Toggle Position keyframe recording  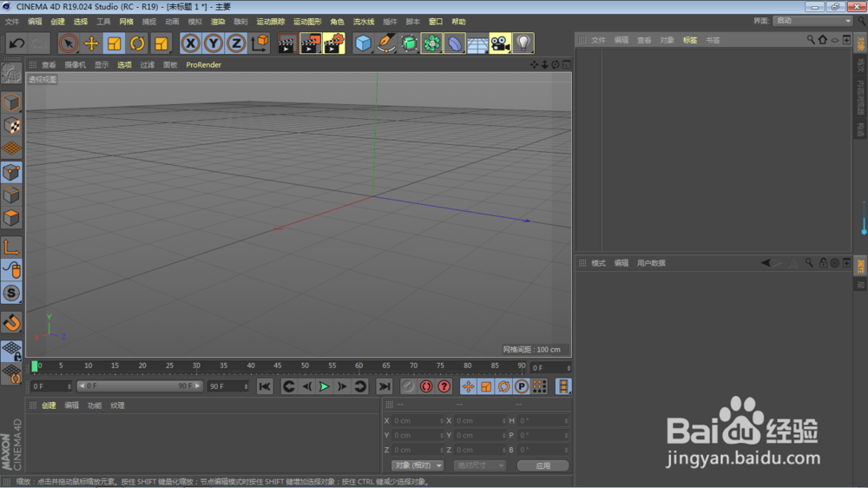pos(468,386)
